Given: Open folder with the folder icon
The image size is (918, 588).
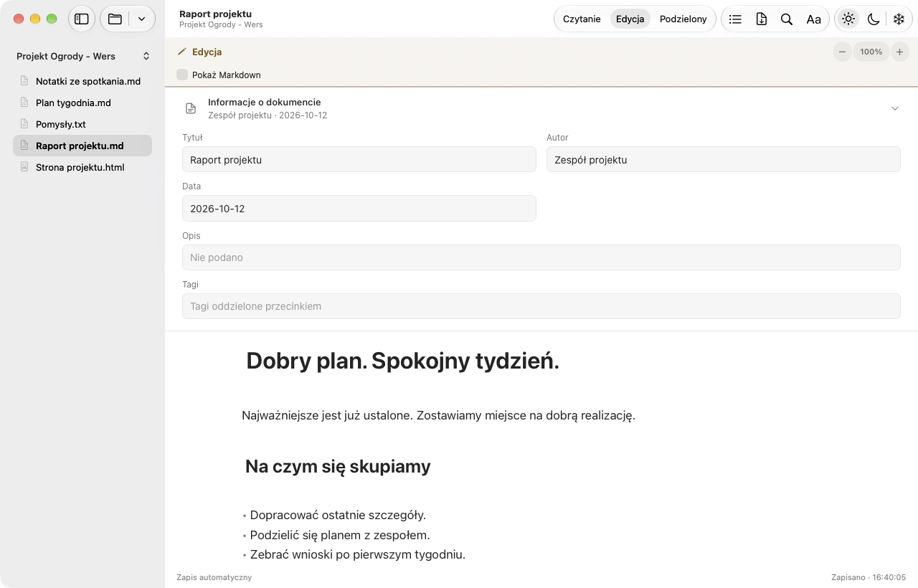Looking at the screenshot, I should (115, 19).
